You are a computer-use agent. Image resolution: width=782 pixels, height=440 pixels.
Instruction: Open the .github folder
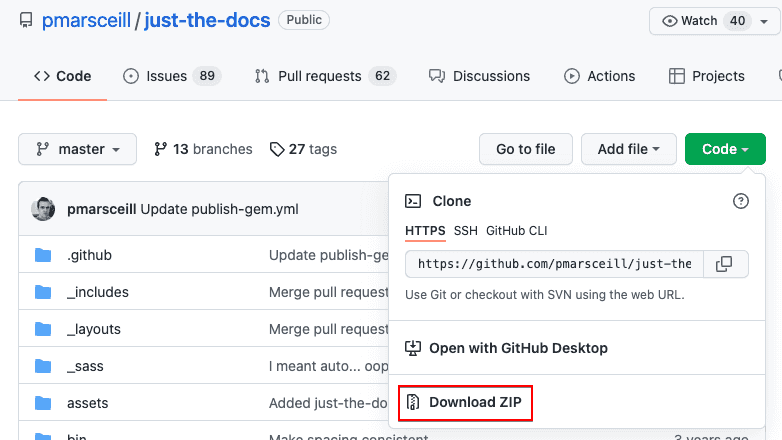pos(89,255)
